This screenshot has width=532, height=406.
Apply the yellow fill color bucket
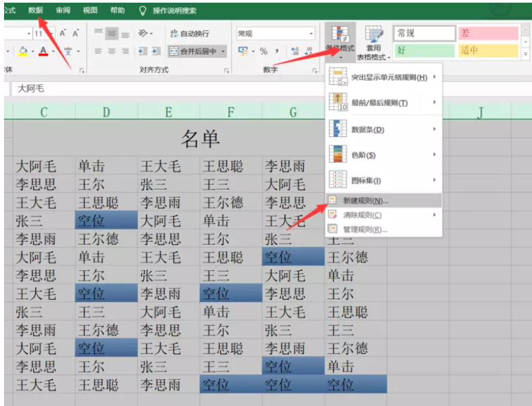[x=23, y=51]
